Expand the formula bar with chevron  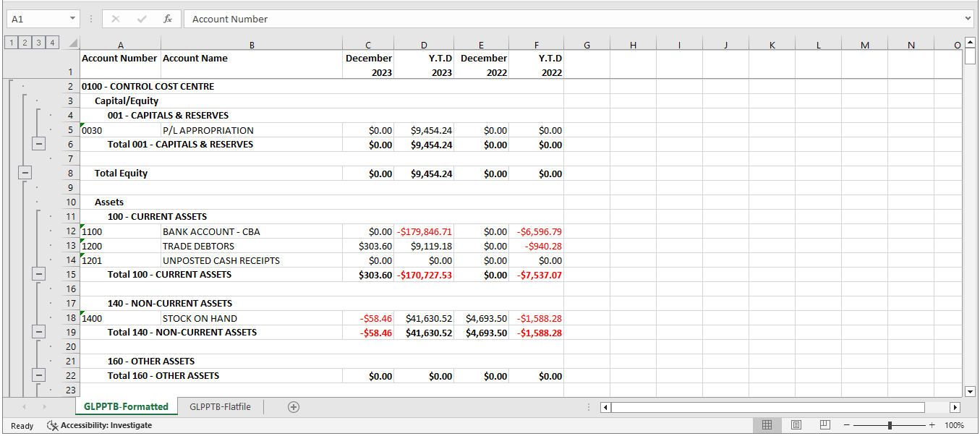point(968,19)
